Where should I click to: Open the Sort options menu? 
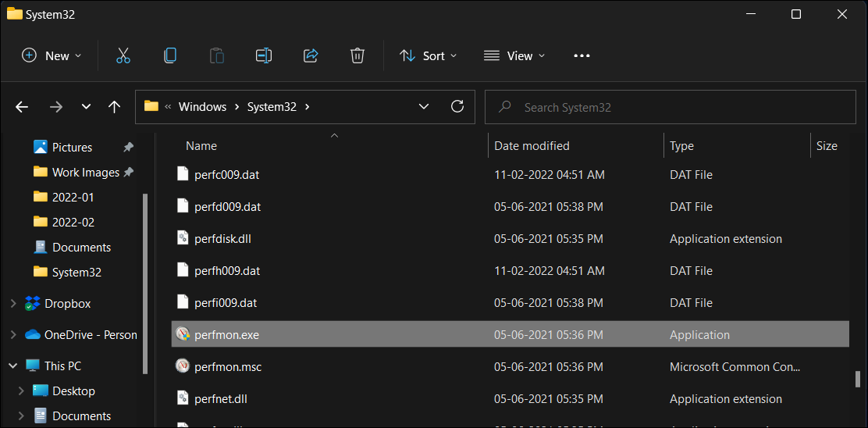429,55
